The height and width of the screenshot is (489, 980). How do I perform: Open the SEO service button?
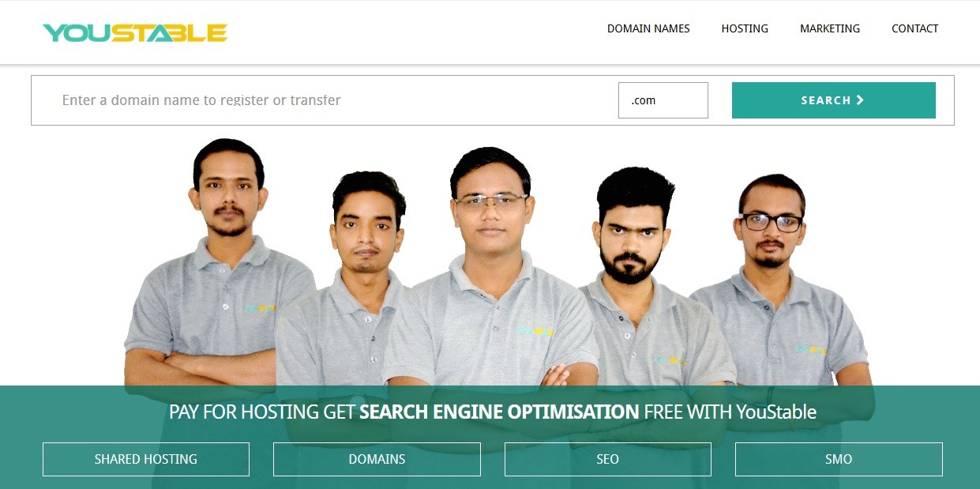pyautogui.click(x=607, y=459)
